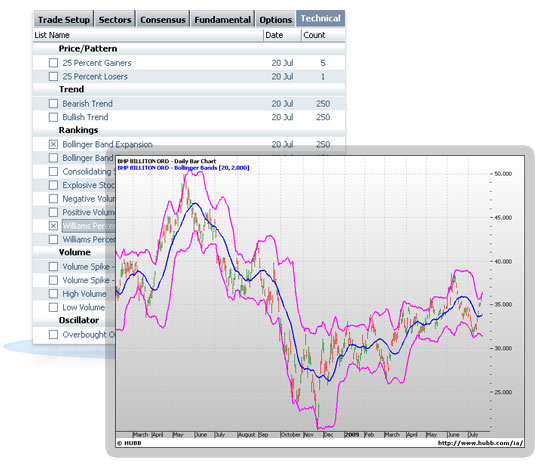
Task: Click the 20 Jul date for Bearish Trend
Action: click(282, 104)
